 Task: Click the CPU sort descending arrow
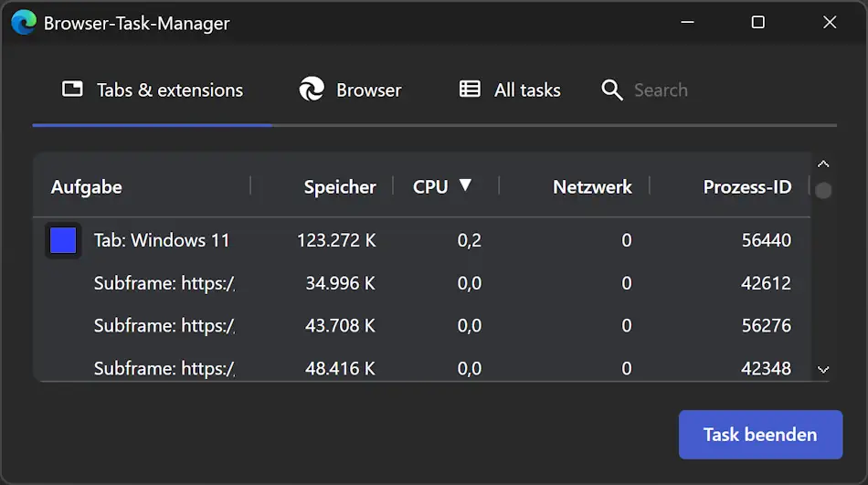[x=465, y=185]
